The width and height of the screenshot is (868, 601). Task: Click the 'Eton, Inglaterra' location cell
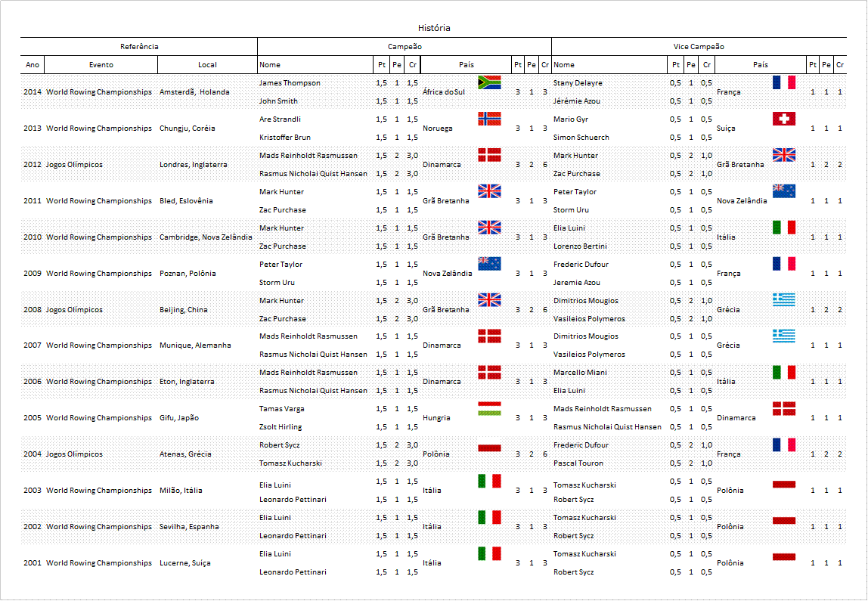point(186,381)
